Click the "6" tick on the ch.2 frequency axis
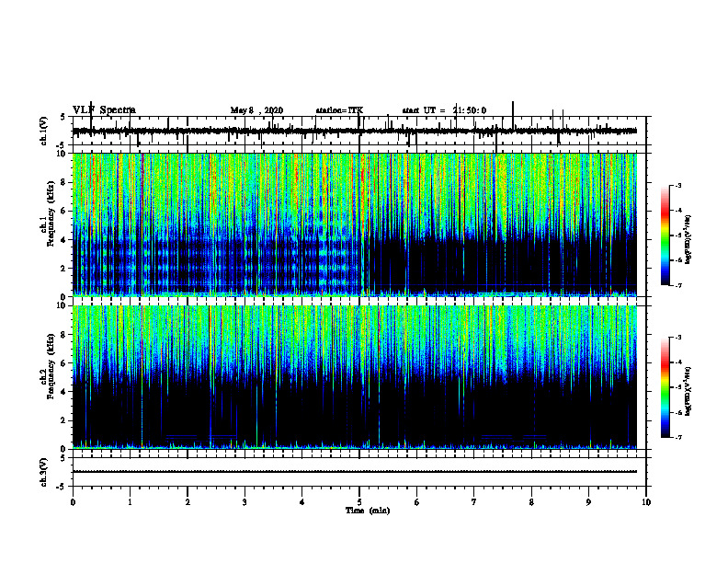Viewport: 728px width, 563px height. (65, 363)
